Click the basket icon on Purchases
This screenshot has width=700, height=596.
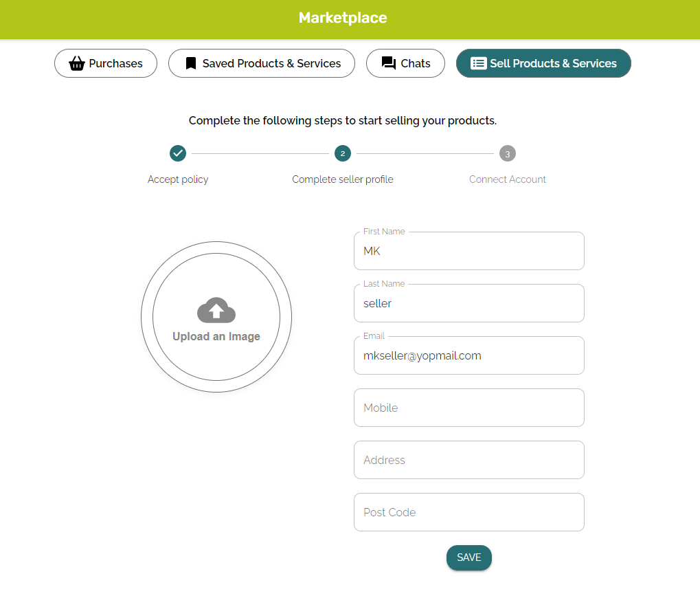click(77, 63)
